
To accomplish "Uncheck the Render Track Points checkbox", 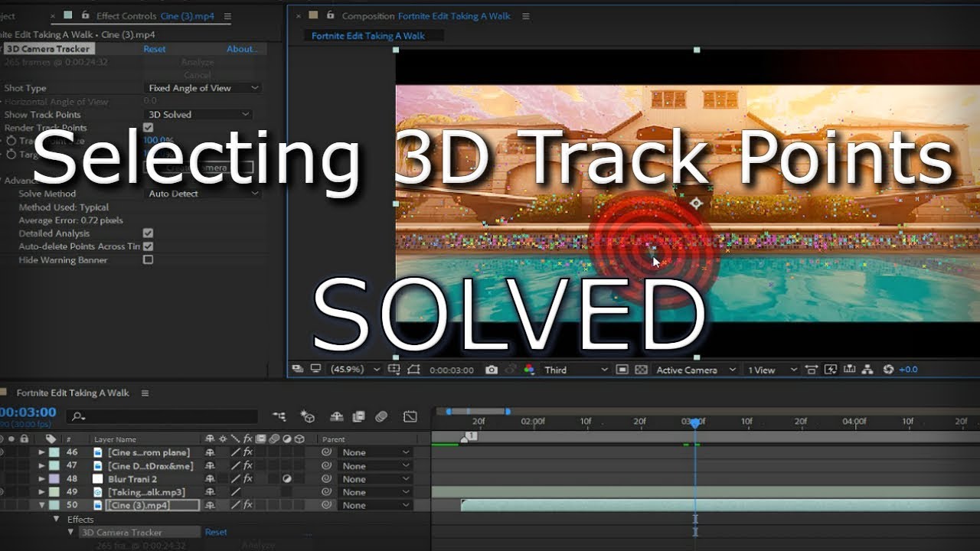I will tap(148, 128).
